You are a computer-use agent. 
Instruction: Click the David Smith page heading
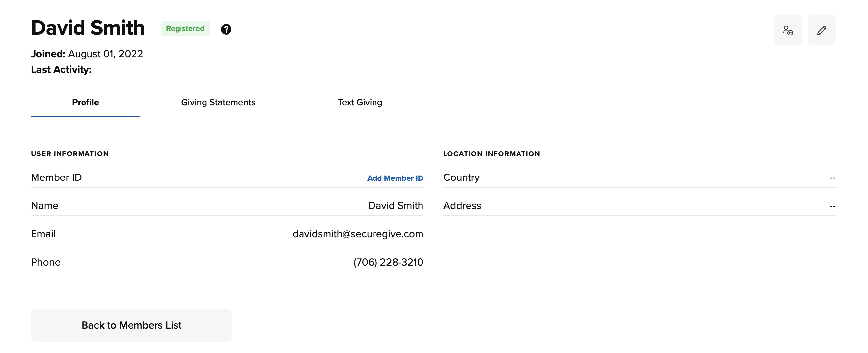pos(87,28)
